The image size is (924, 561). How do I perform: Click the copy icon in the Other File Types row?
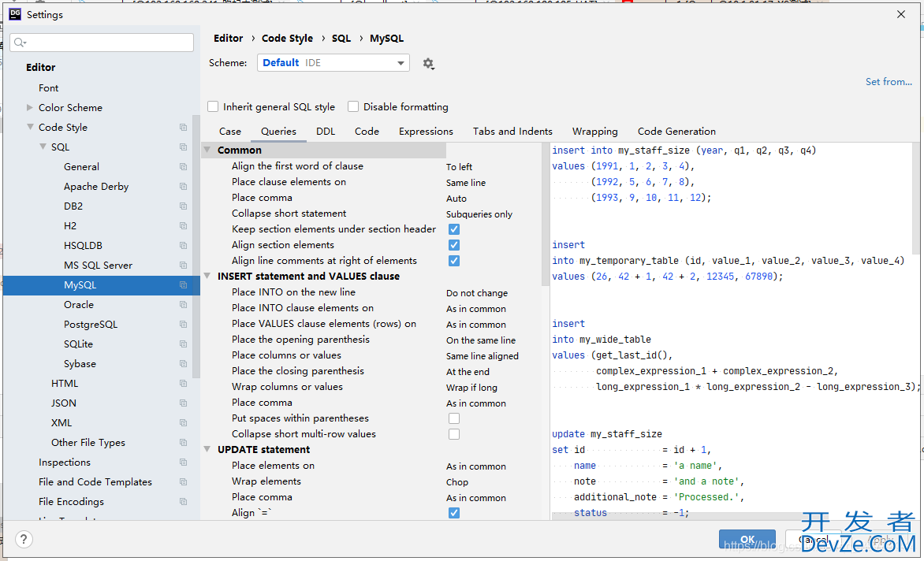tap(183, 443)
